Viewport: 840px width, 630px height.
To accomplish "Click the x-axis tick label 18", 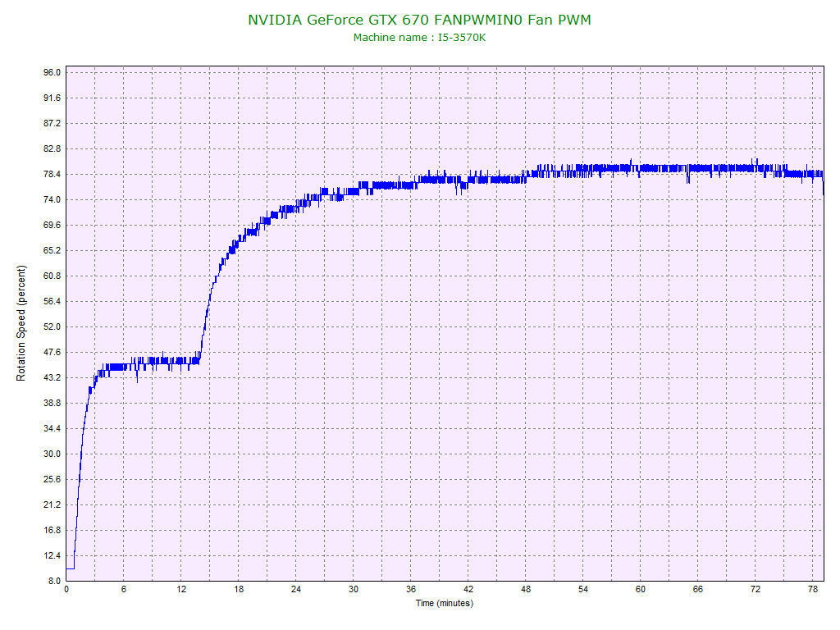I will coord(239,590).
